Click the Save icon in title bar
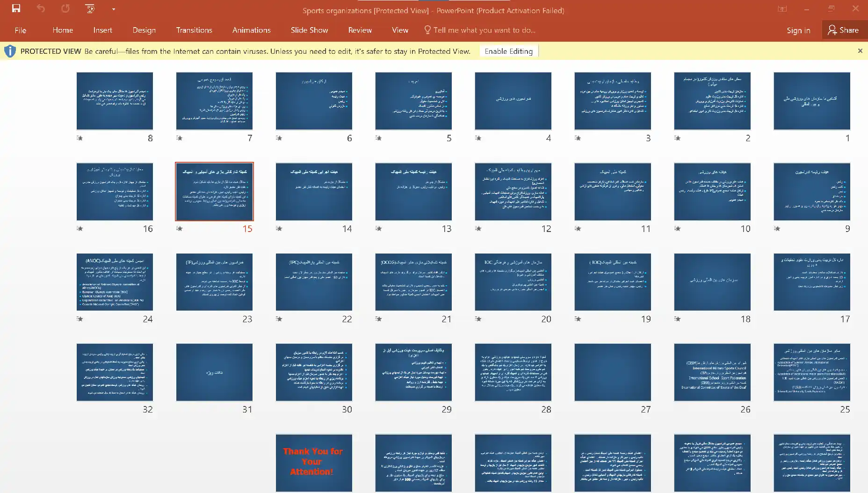868x493 pixels. (16, 8)
